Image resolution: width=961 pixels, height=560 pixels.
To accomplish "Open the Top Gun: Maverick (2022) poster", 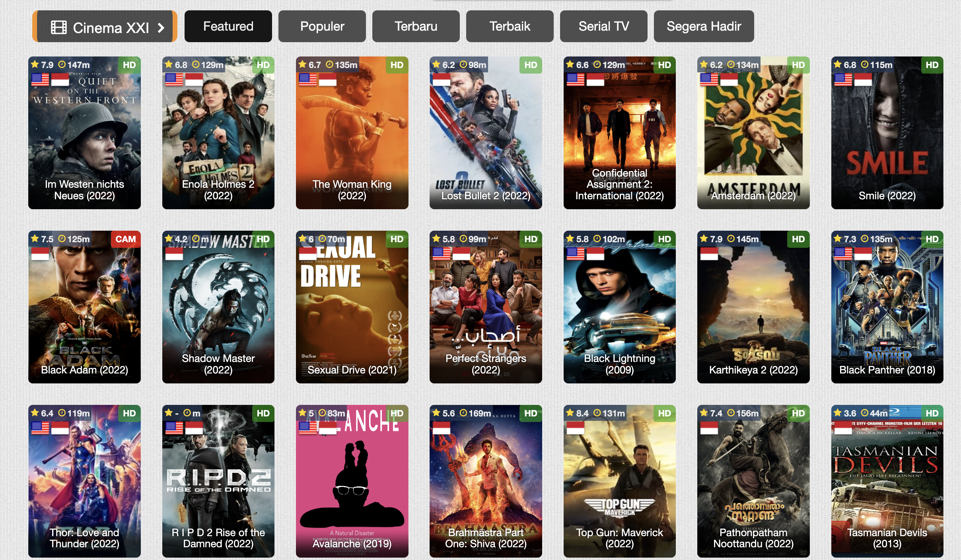I will click(x=620, y=481).
